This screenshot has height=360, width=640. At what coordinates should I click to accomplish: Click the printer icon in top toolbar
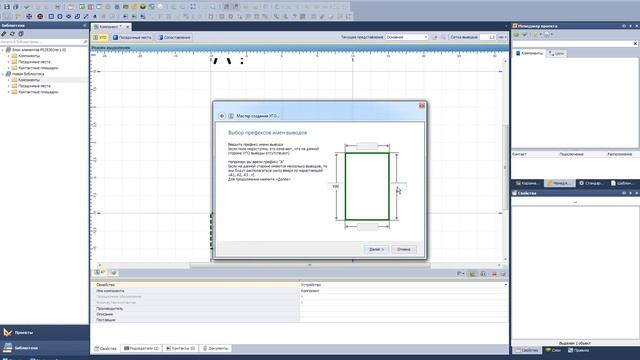[x=58, y=7]
